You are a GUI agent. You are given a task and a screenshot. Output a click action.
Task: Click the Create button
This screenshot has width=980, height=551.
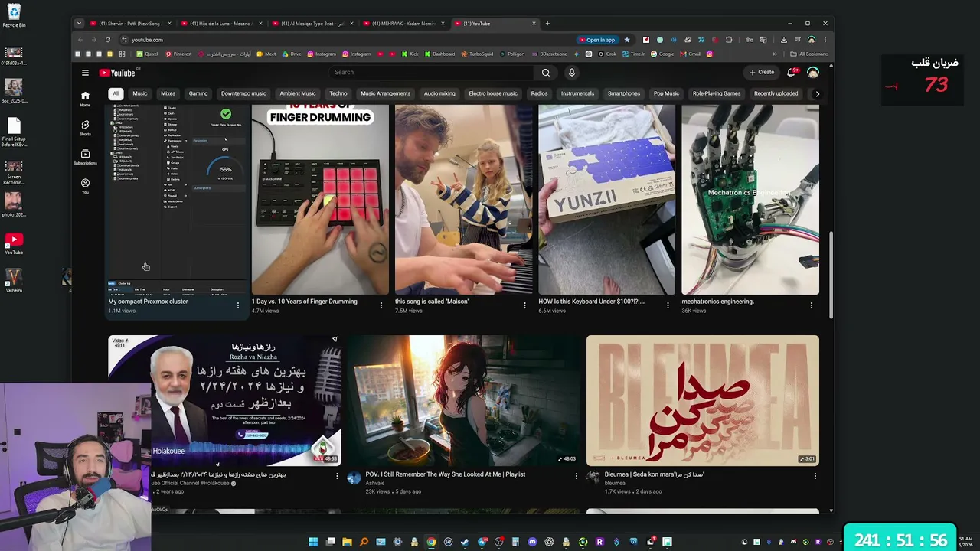[x=762, y=73]
